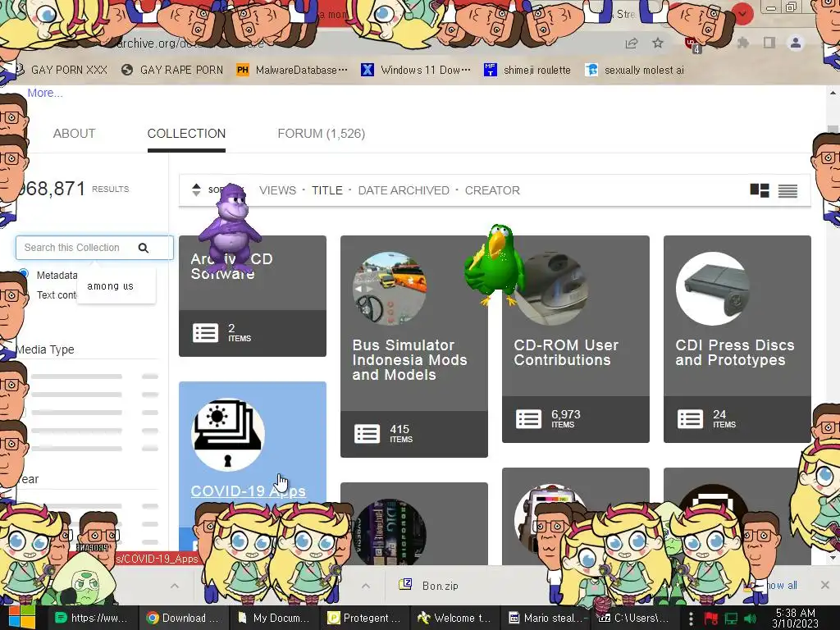Open the volume speaker tray icon

750,619
